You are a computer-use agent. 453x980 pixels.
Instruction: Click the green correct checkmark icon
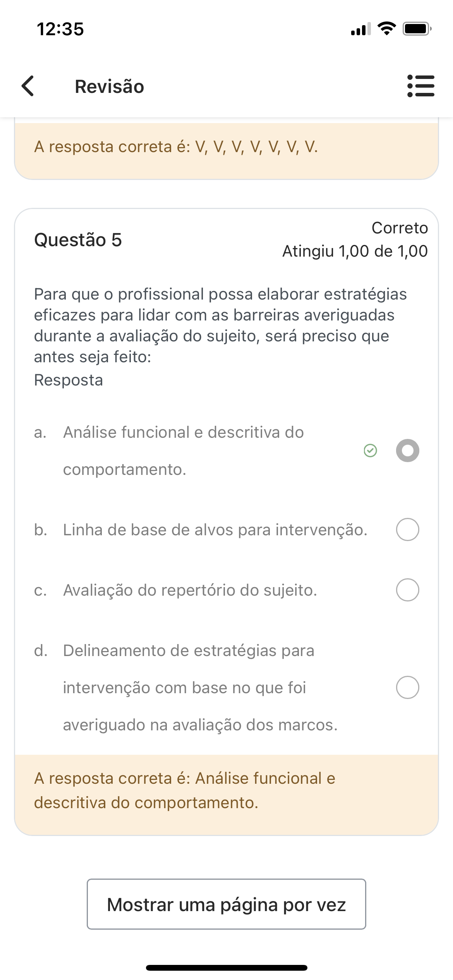(370, 451)
